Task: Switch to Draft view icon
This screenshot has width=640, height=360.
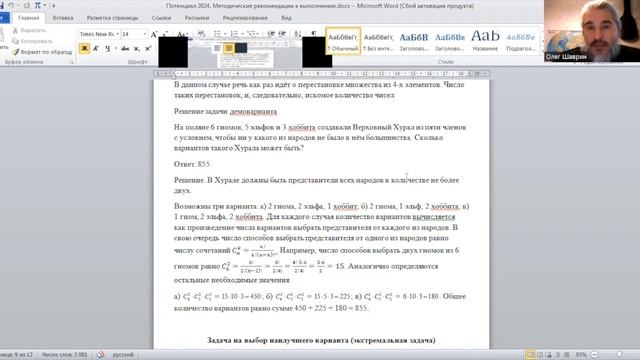Action: click(567, 355)
